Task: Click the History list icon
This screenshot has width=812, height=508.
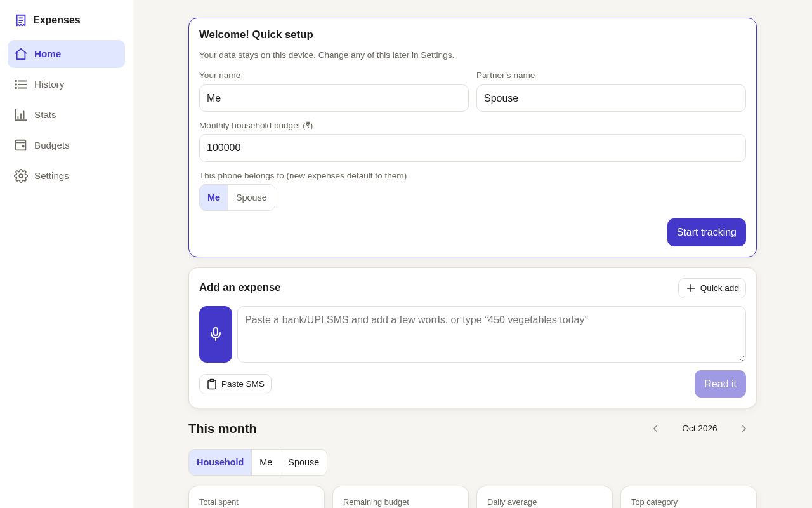Action: coord(21,84)
